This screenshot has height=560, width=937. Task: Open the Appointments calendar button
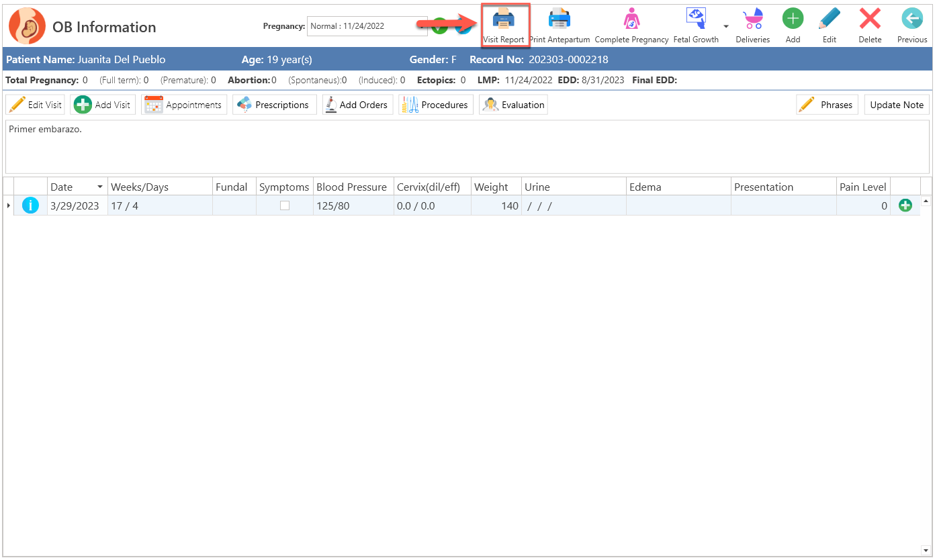pyautogui.click(x=184, y=105)
